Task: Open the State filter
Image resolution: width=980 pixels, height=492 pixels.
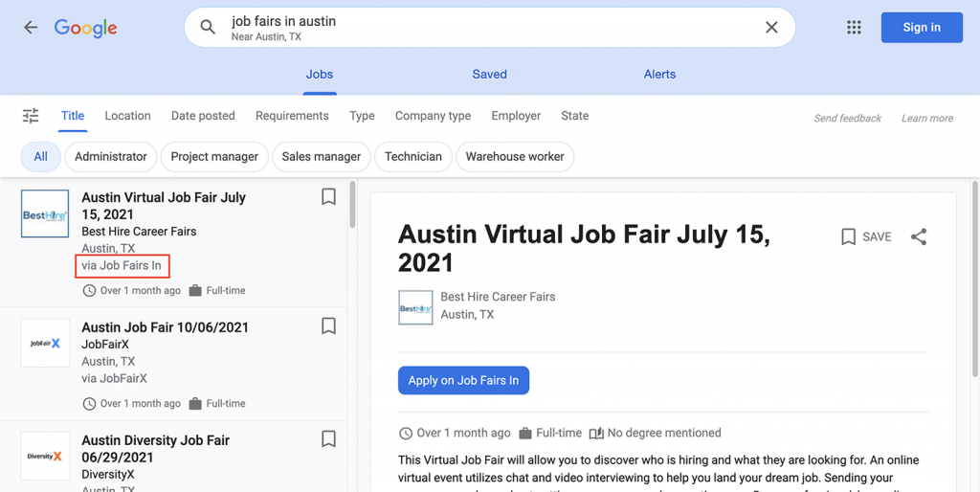Action: (x=575, y=116)
